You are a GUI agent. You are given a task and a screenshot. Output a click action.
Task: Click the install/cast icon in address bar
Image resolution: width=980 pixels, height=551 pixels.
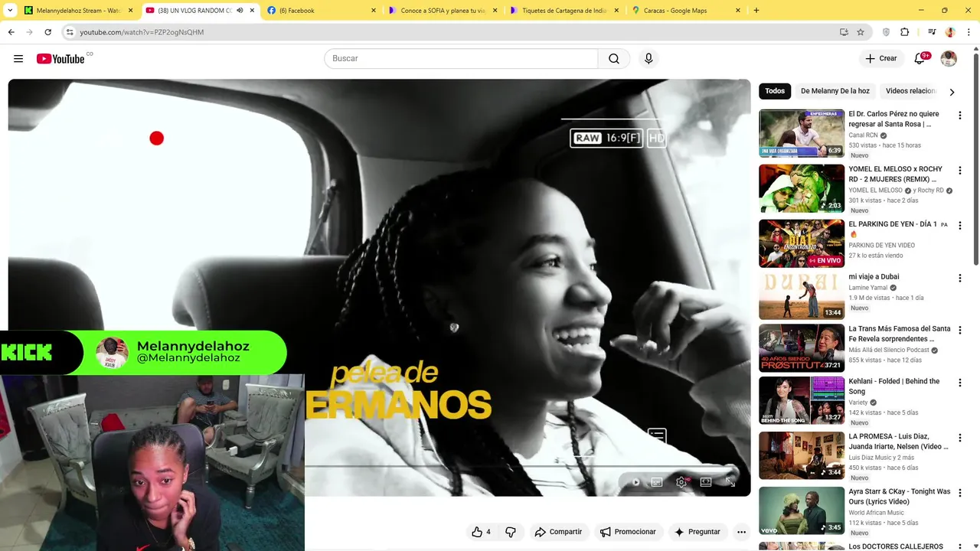(x=844, y=32)
